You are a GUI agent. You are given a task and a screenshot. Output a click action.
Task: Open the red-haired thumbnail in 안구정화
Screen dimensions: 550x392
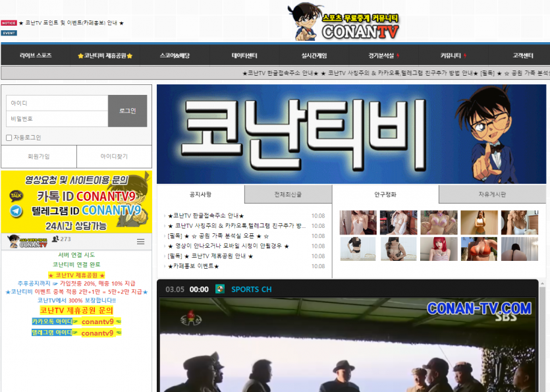coord(439,249)
